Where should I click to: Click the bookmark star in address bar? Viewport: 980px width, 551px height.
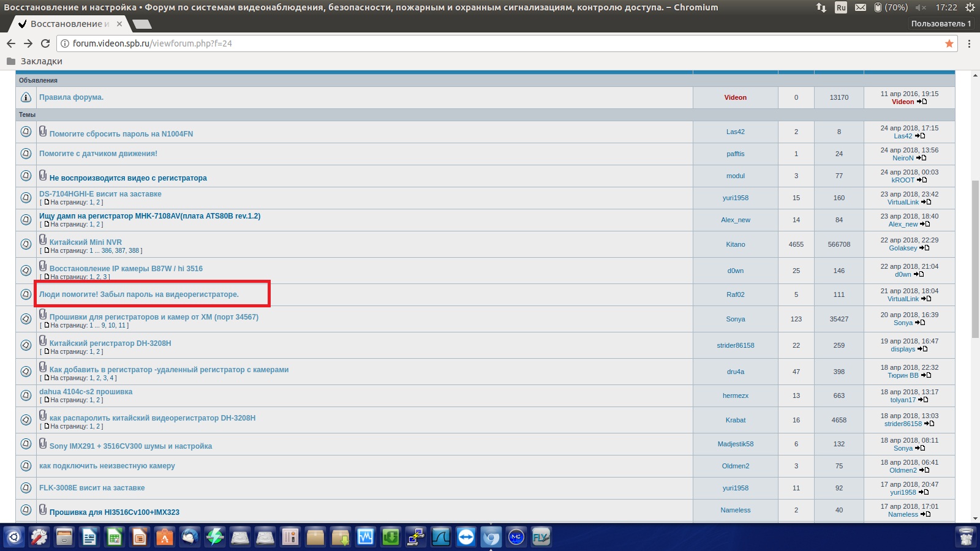pos(949,43)
